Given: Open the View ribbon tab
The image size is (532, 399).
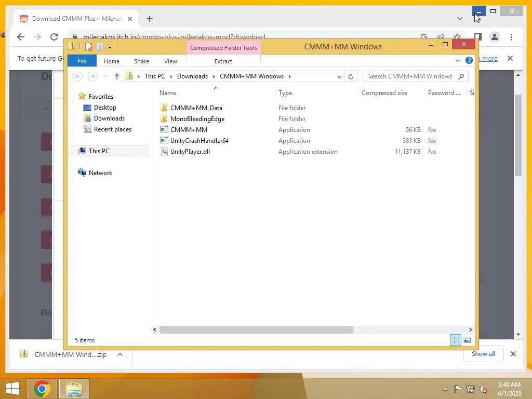Looking at the screenshot, I should coord(170,61).
